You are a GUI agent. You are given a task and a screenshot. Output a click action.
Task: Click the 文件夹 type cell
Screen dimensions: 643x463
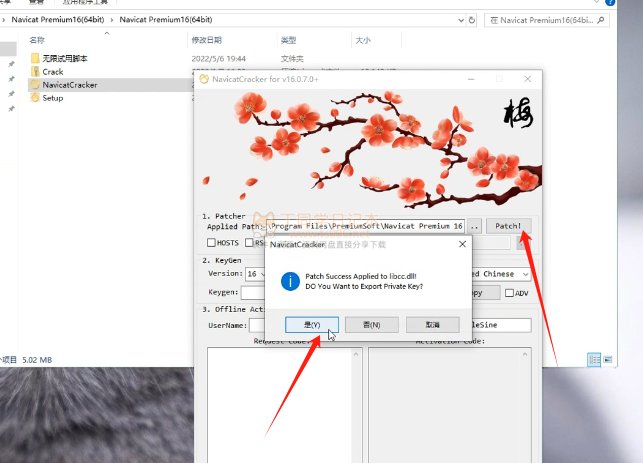click(x=292, y=59)
